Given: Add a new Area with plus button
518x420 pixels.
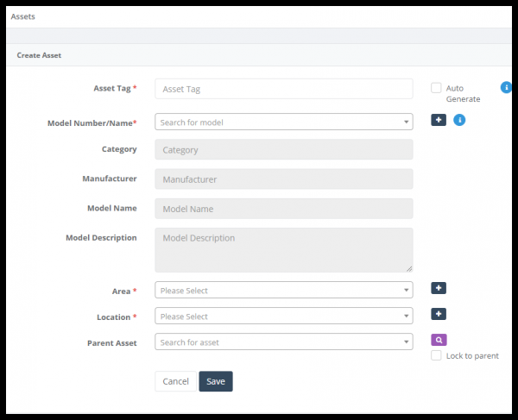Looking at the screenshot, I should coord(439,288).
